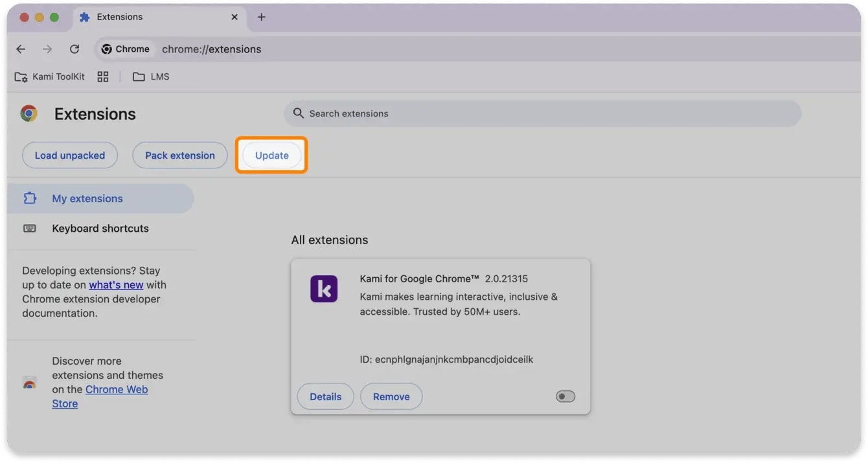868x463 pixels.
Task: Click the browser Back arrow
Action: click(21, 49)
